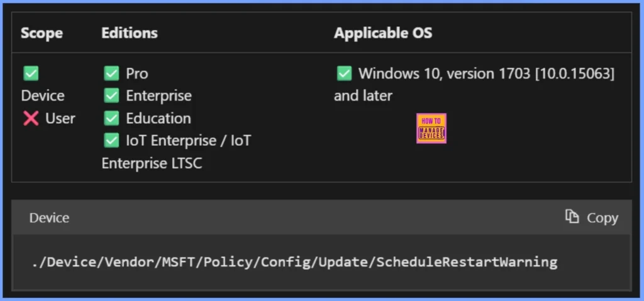Click the Education edition text
The image size is (644, 301).
point(158,118)
